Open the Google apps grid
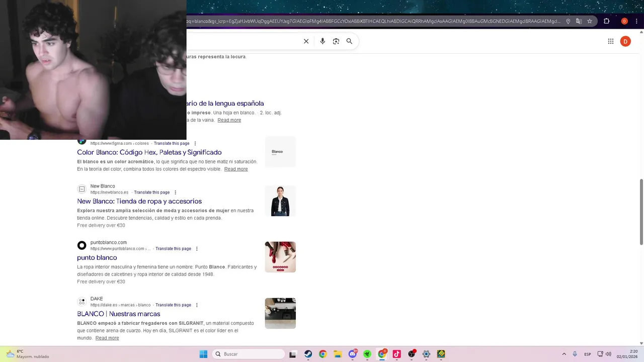The width and height of the screenshot is (644, 362). 611,41
